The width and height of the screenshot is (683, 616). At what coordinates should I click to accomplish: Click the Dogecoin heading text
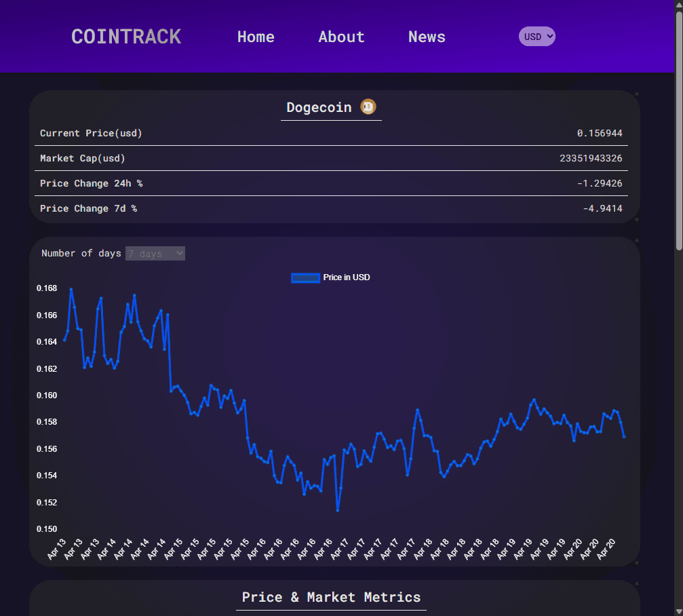pyautogui.click(x=319, y=108)
